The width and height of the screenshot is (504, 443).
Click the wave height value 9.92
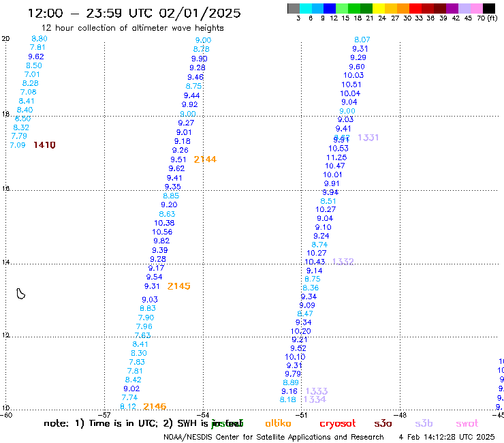coord(189,104)
